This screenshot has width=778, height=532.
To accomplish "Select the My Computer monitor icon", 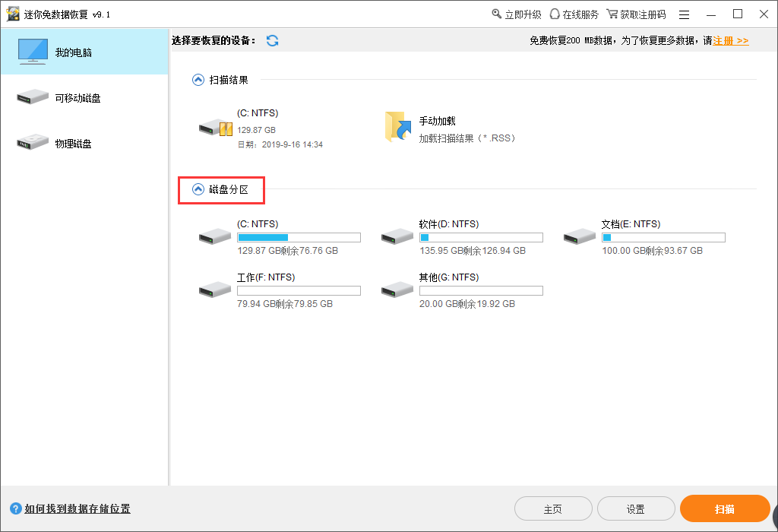I will (x=33, y=52).
